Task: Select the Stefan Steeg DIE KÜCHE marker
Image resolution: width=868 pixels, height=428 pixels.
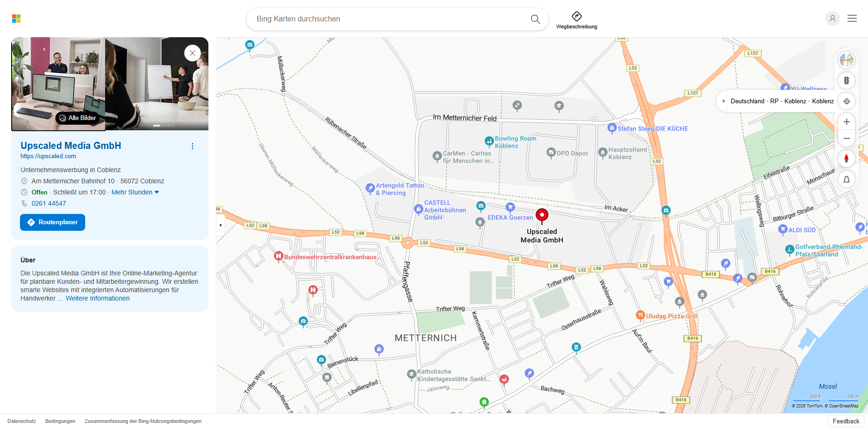Action: 612,128
